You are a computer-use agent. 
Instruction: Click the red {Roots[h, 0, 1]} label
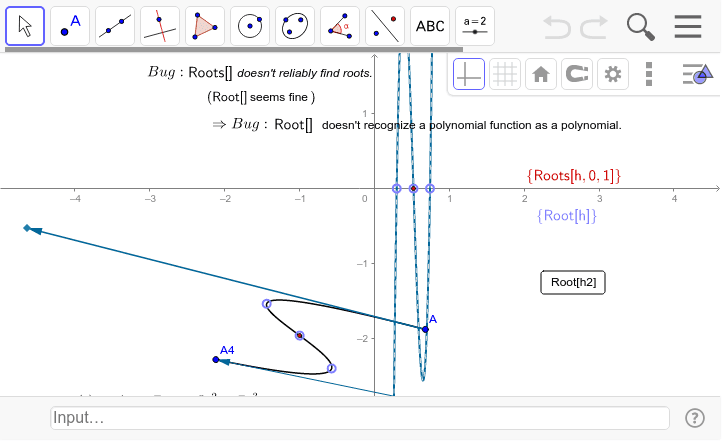[574, 175]
